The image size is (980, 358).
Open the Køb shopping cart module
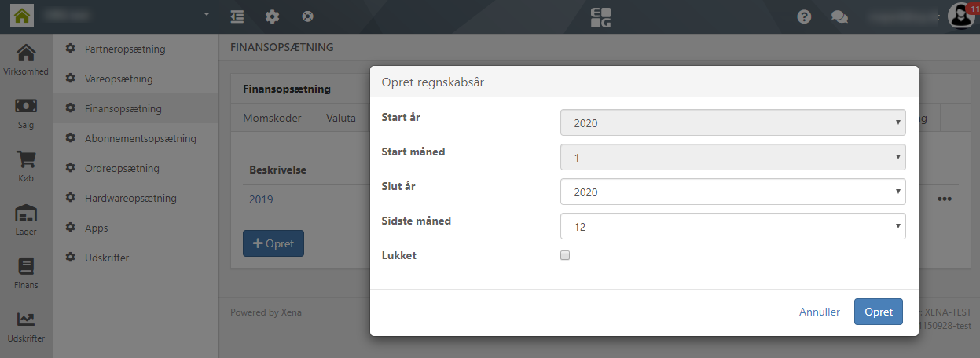pos(26,166)
